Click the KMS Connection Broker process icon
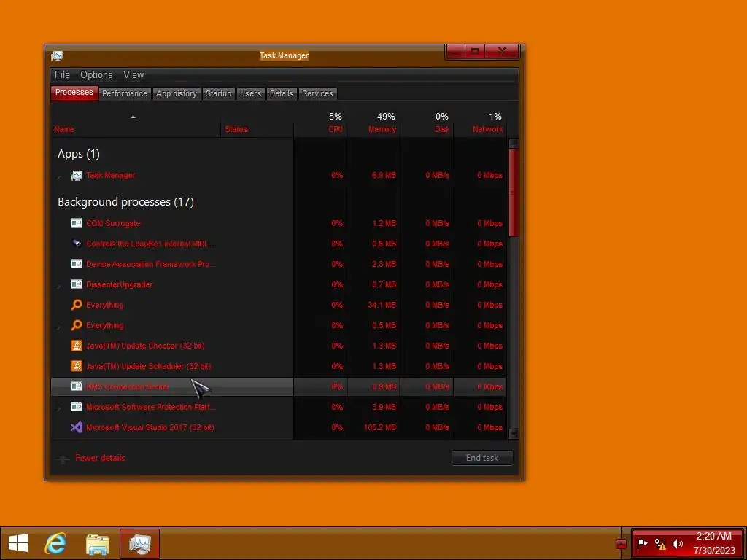 pyautogui.click(x=76, y=386)
